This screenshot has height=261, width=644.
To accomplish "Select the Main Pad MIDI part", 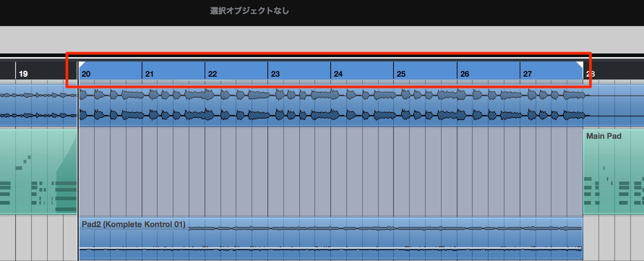I will 614,172.
